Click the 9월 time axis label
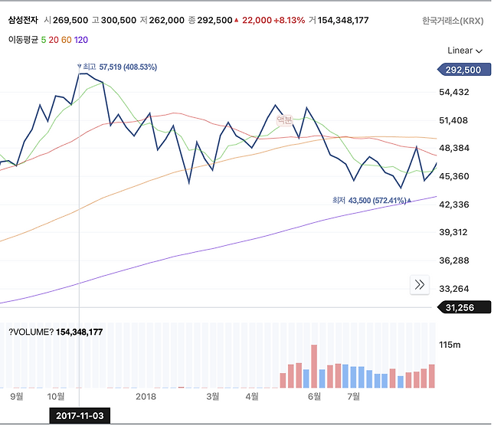504x429 pixels. pos(17,397)
